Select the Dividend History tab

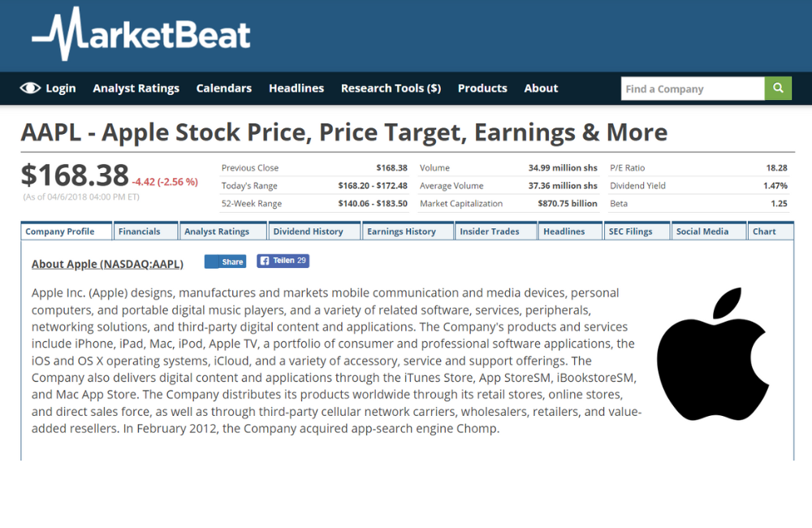308,232
